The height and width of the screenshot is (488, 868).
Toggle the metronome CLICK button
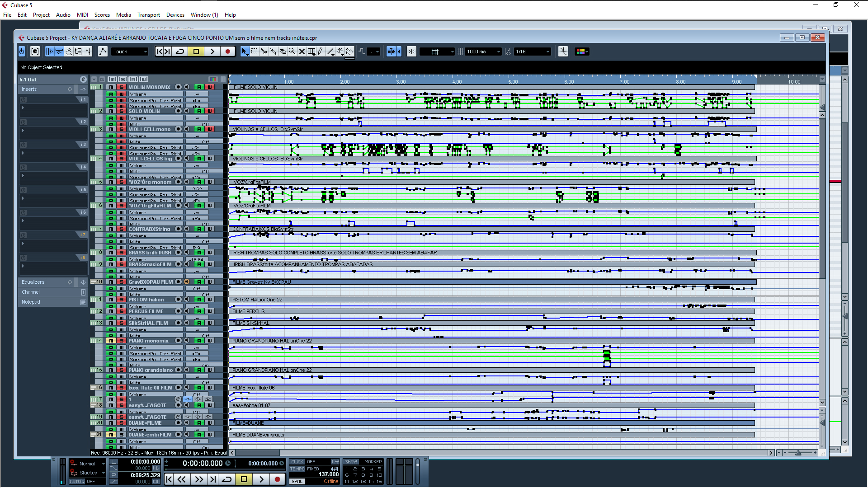tap(297, 462)
